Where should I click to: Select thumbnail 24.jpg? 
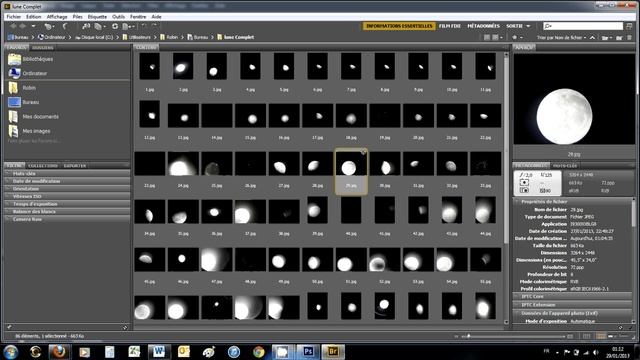tap(183, 164)
